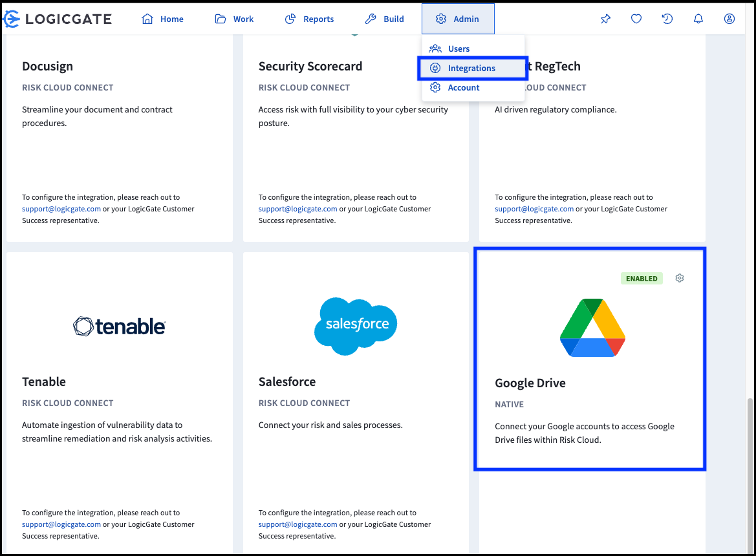The height and width of the screenshot is (556, 756).
Task: Click support email link under Security Scorecard
Action: tap(298, 209)
